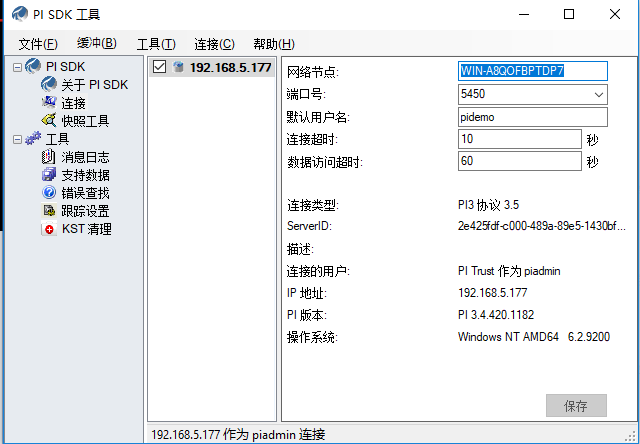Screen dimensions: 640x444
Task: Open the 端口号 dropdown arrow
Action: [599, 95]
